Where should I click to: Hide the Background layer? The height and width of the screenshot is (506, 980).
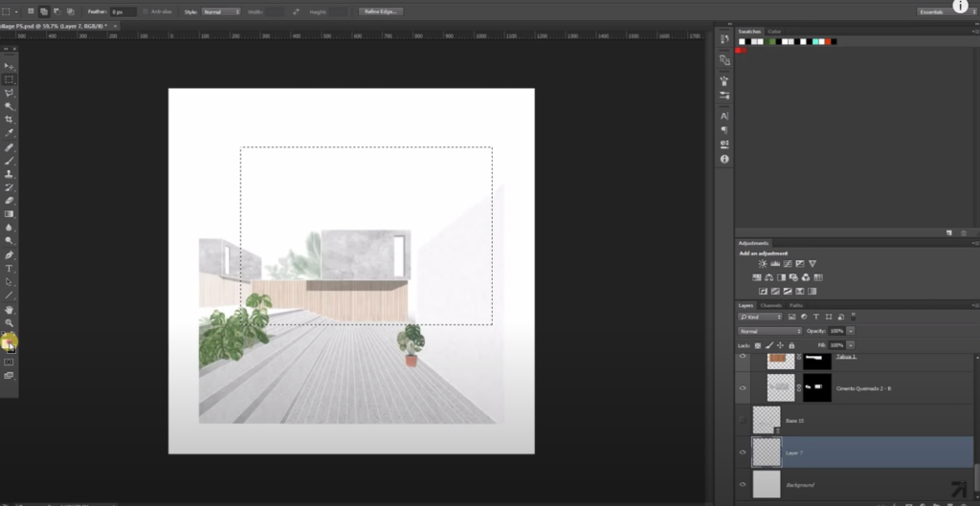[743, 484]
